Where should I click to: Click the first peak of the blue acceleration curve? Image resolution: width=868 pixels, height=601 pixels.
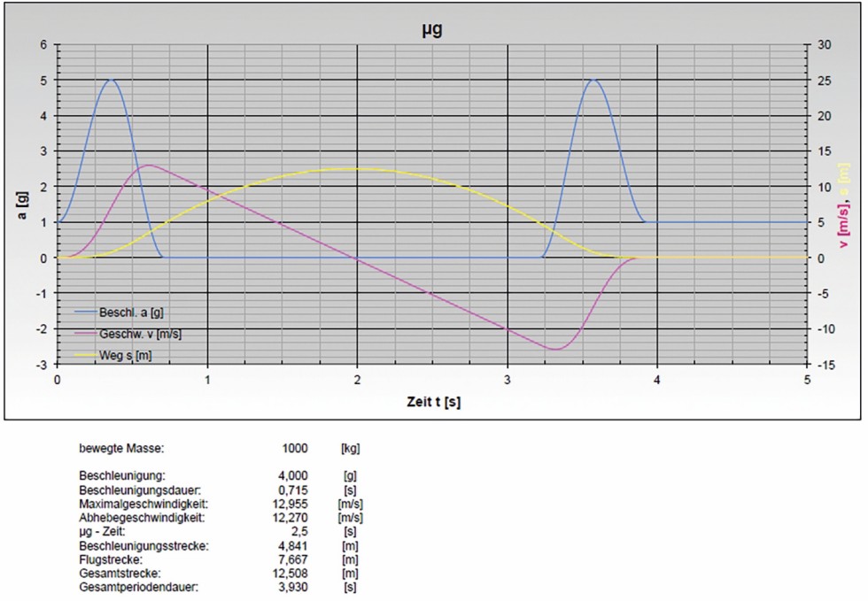111,80
